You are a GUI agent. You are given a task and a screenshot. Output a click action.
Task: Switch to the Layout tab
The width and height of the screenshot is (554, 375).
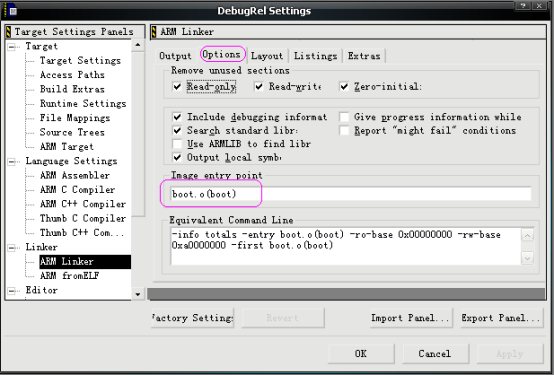pyautogui.click(x=267, y=56)
